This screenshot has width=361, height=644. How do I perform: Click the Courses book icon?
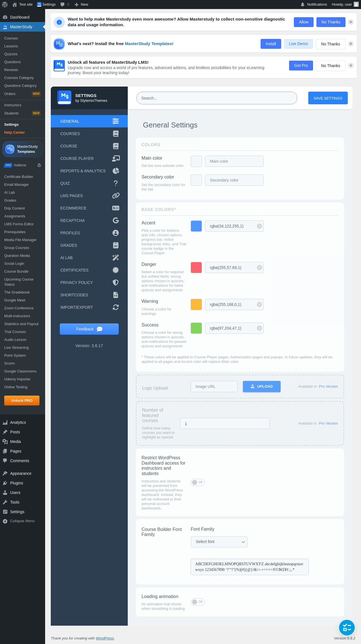coord(116,134)
